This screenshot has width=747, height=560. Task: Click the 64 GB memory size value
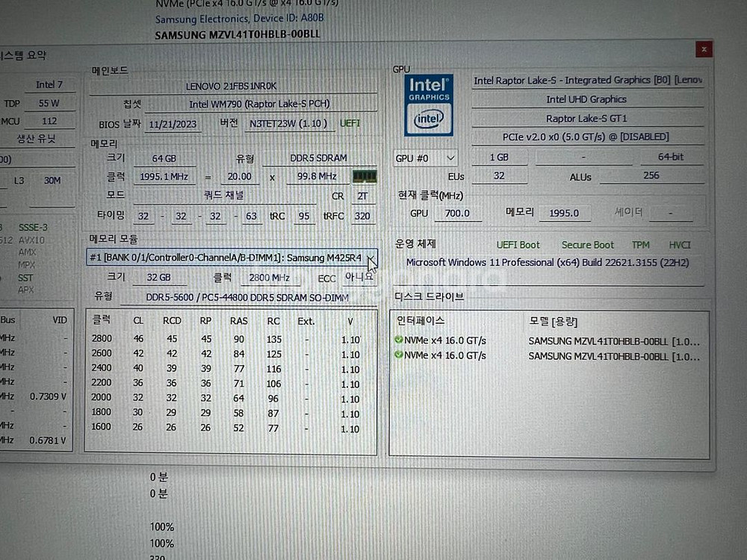pos(164,158)
